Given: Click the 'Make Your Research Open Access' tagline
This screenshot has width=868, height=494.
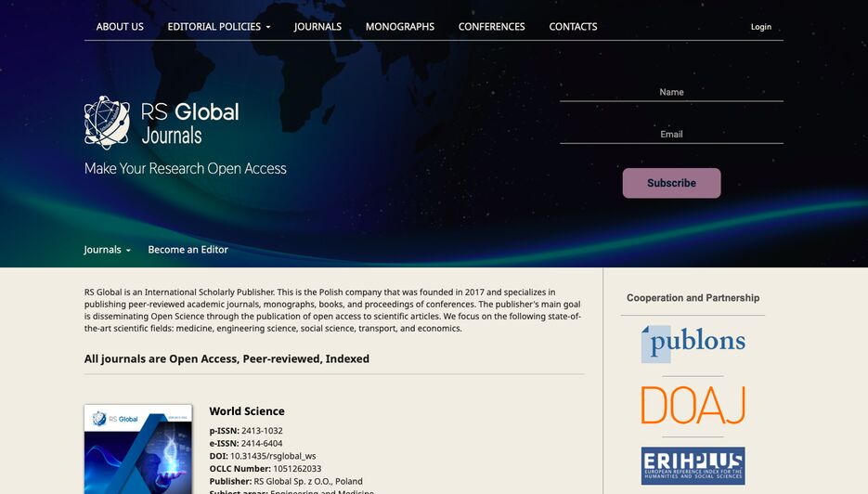Looking at the screenshot, I should (x=186, y=168).
